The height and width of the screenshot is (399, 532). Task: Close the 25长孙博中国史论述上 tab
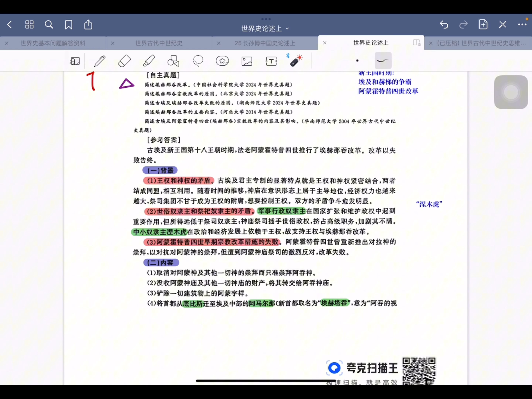coord(219,43)
